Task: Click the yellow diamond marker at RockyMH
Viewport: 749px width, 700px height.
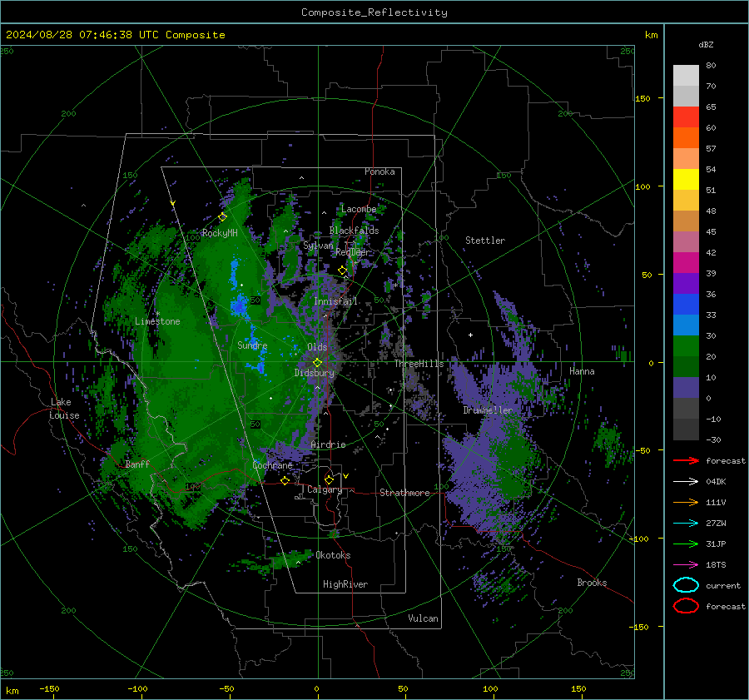Action: (x=222, y=217)
